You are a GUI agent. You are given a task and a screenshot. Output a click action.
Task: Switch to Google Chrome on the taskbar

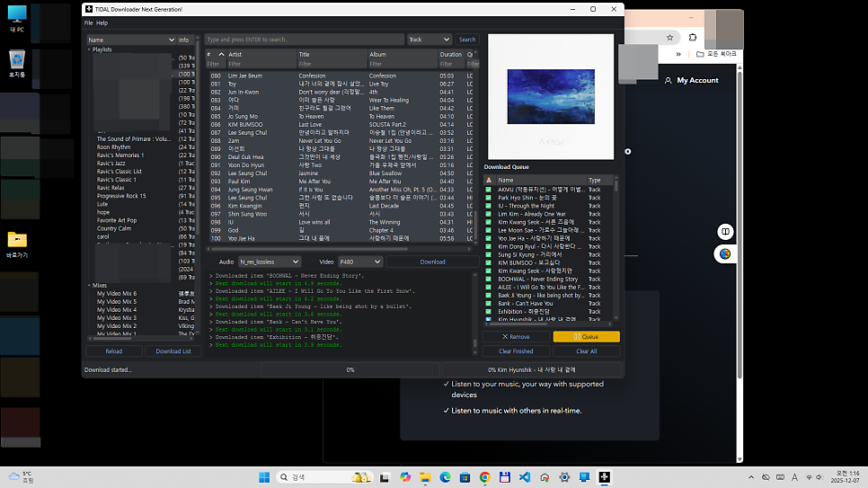click(x=485, y=477)
